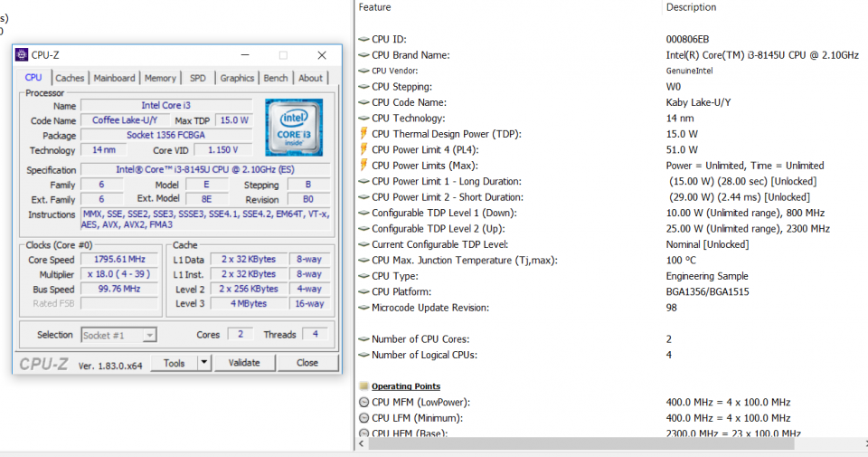Click clock icon beside CPU LFM (Minimum)
Viewport: 868px width, 457px height.
363,418
